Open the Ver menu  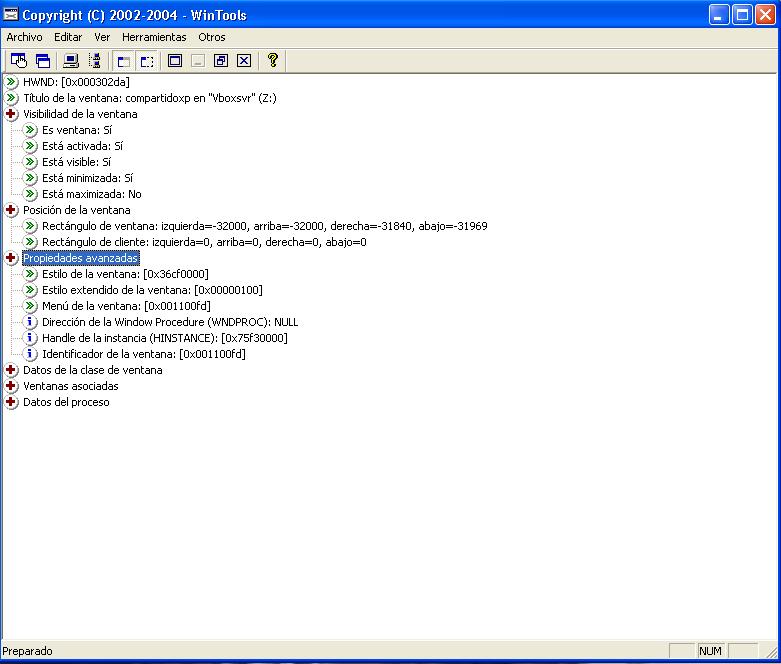point(102,37)
